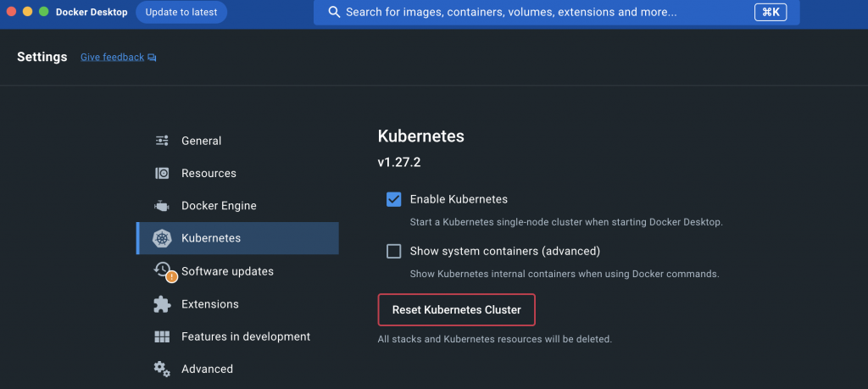Open the Resources settings tab
868x389 pixels.
[x=209, y=173]
